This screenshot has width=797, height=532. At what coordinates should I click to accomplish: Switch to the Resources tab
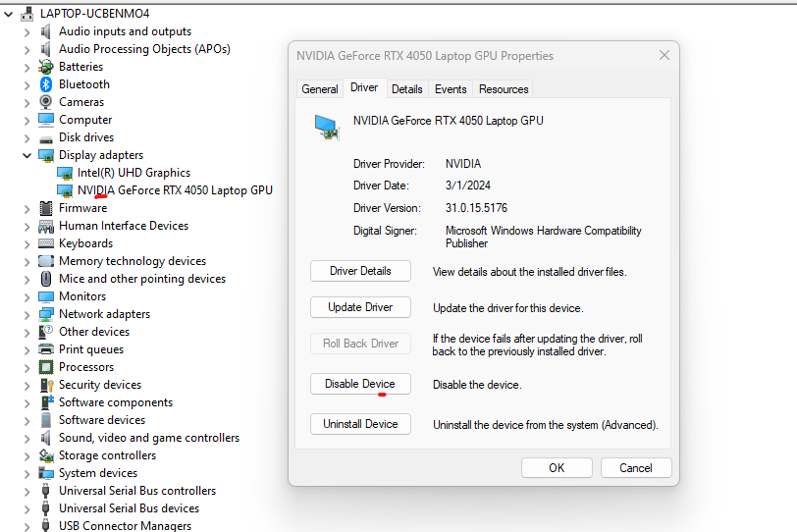tap(504, 89)
